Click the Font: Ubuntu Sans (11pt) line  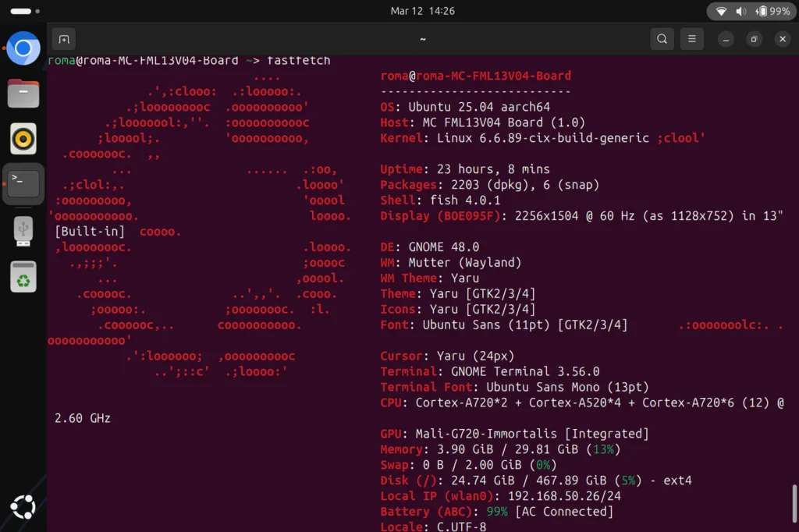pos(504,325)
